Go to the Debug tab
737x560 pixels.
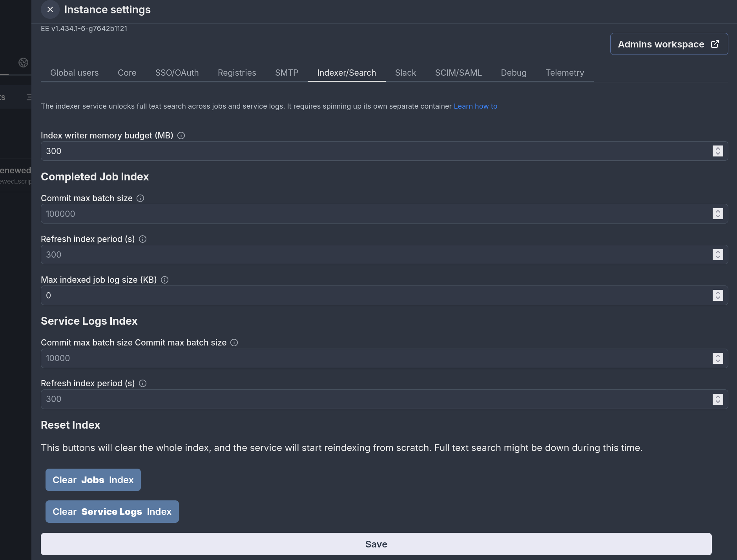tap(514, 73)
